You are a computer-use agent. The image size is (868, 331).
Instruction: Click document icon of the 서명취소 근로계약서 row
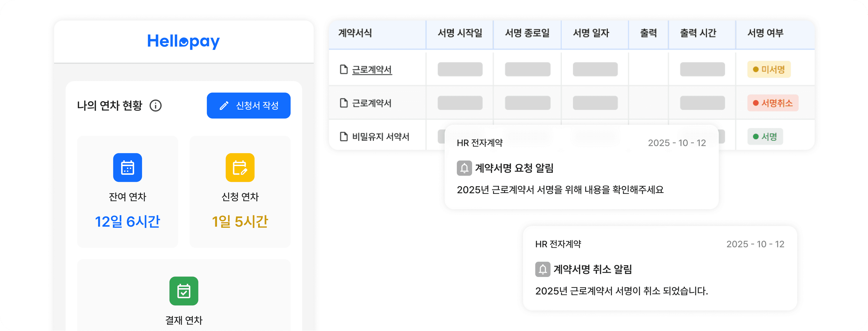pos(344,103)
